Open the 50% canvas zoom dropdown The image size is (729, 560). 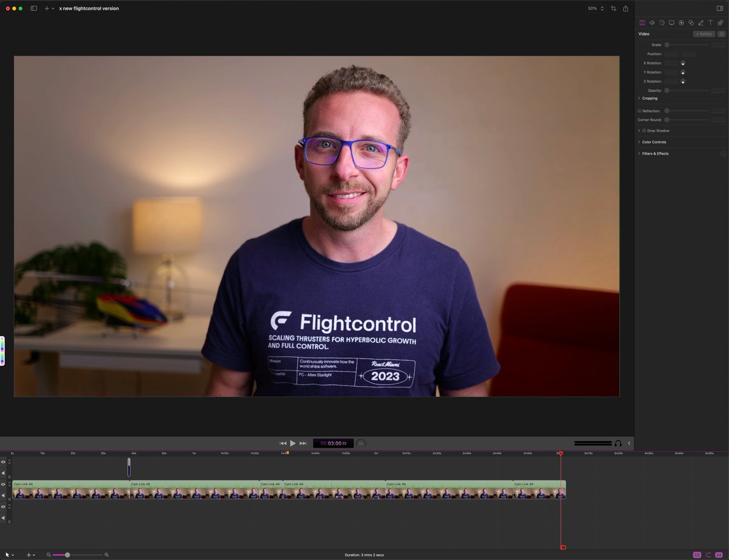[596, 9]
